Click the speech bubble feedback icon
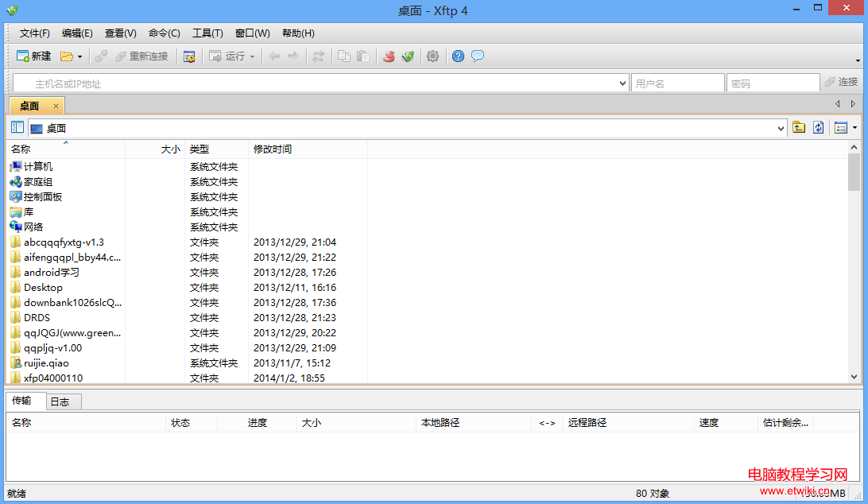 click(x=478, y=56)
